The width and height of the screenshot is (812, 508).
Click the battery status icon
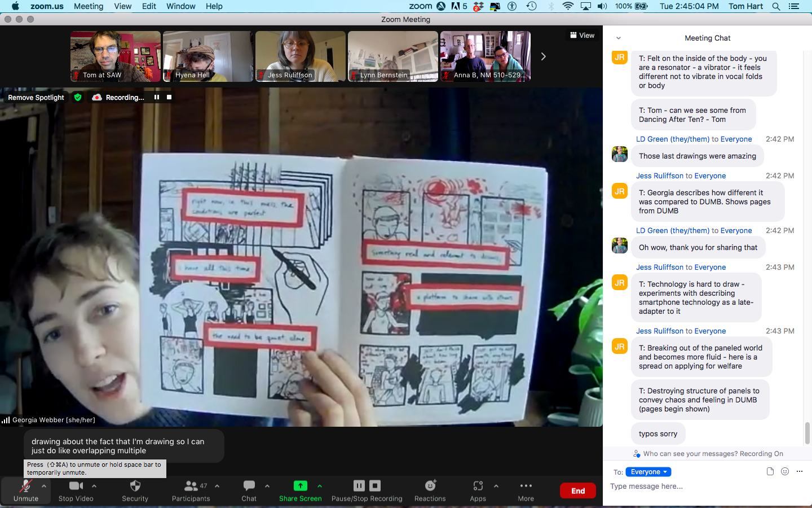click(x=641, y=6)
